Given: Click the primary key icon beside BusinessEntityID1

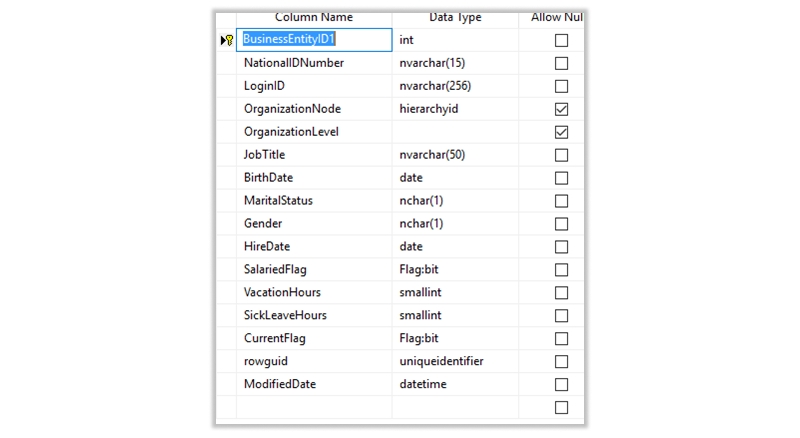Looking at the screenshot, I should pos(227,40).
